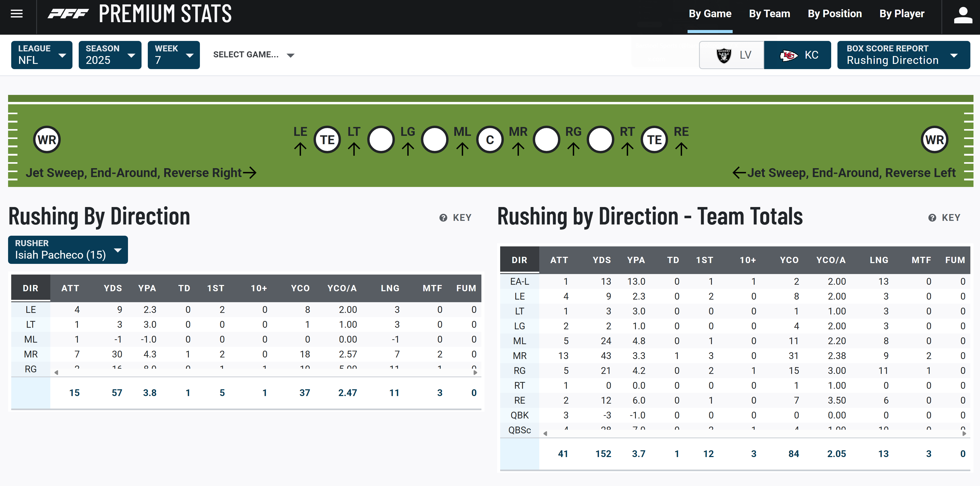Click the question mark beside Team Totals KEY

pyautogui.click(x=932, y=218)
